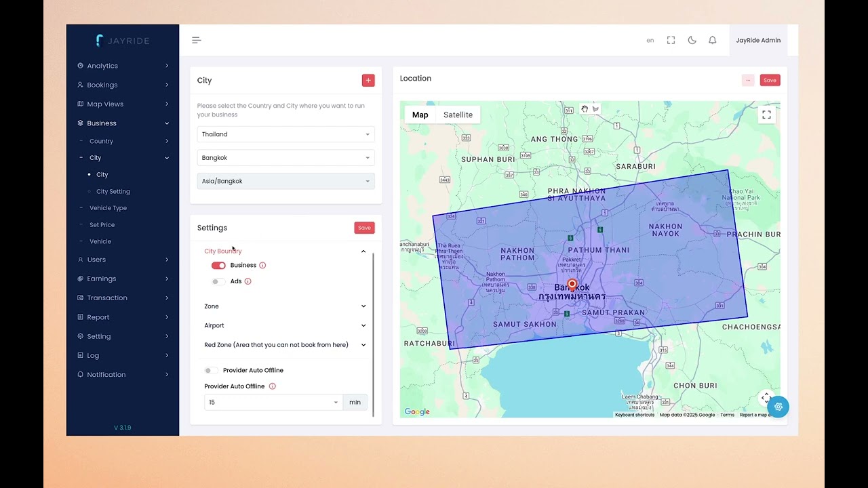Click the Earnings sidebar icon
The image size is (868, 488).
(x=81, y=279)
